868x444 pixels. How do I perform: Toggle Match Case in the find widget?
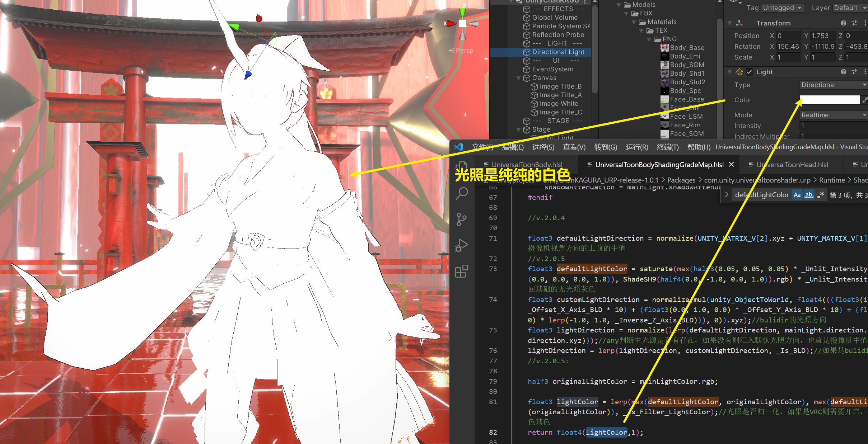(797, 195)
